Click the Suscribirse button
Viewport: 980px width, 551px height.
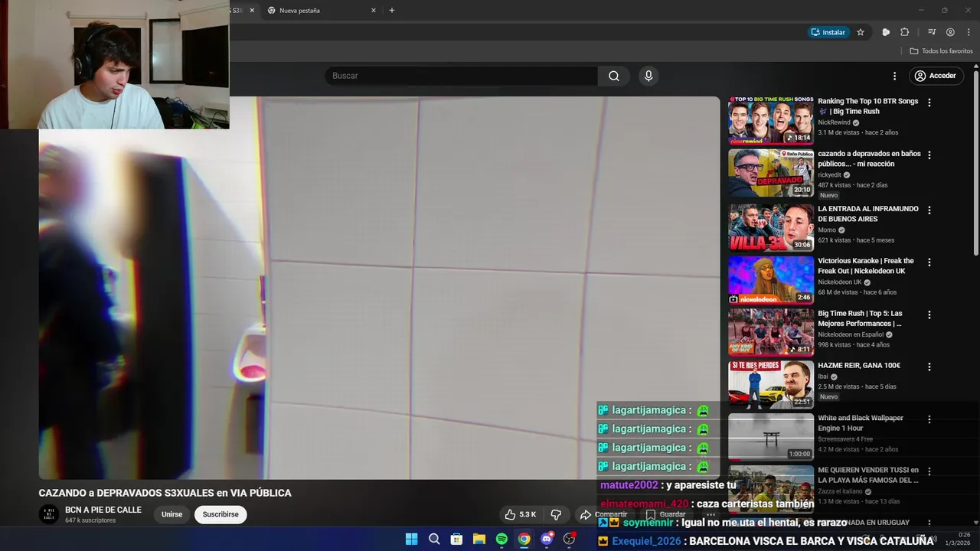pyautogui.click(x=220, y=514)
